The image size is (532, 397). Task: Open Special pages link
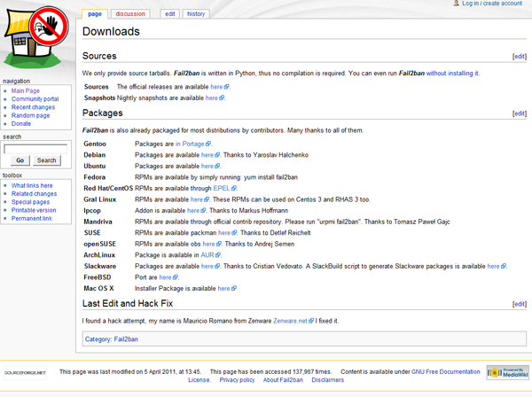coord(30,202)
